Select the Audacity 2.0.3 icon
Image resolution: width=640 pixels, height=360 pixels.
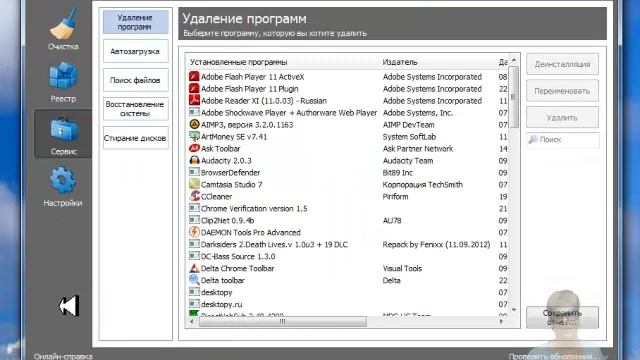click(x=194, y=160)
